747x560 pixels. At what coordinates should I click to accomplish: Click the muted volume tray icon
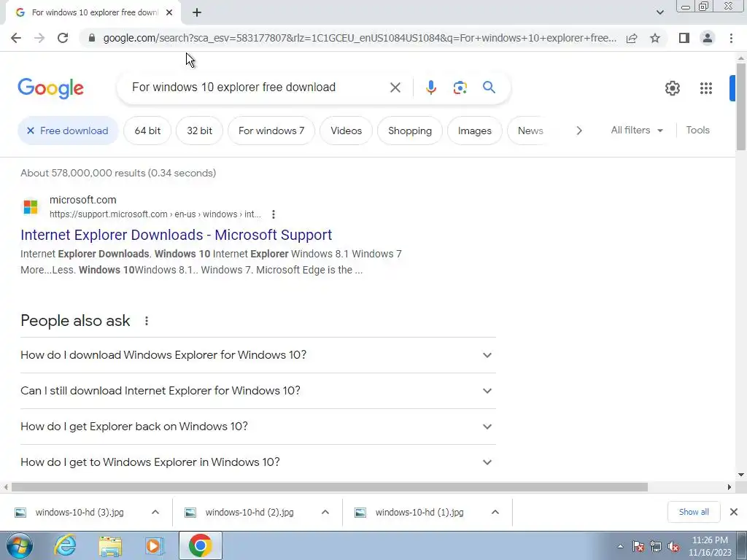(673, 546)
